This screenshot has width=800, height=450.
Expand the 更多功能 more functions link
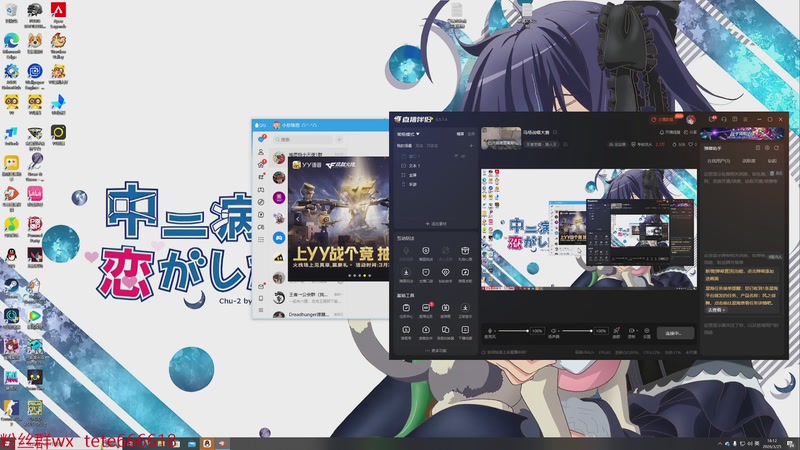point(436,351)
